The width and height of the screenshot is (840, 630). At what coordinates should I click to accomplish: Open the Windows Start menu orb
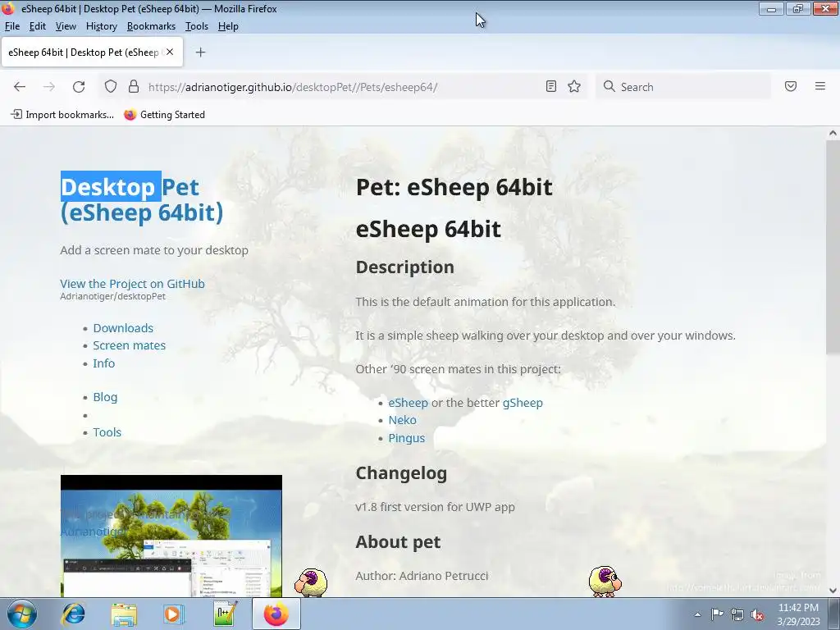[x=22, y=614]
